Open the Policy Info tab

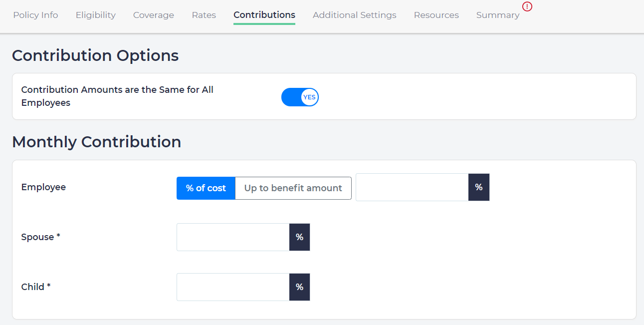pyautogui.click(x=35, y=15)
